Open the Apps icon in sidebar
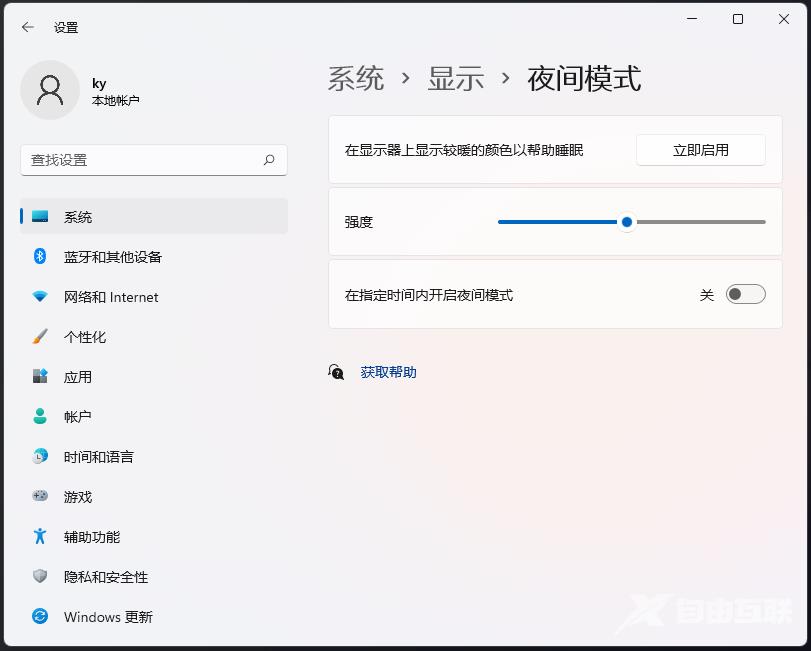The image size is (811, 651). pyautogui.click(x=40, y=377)
